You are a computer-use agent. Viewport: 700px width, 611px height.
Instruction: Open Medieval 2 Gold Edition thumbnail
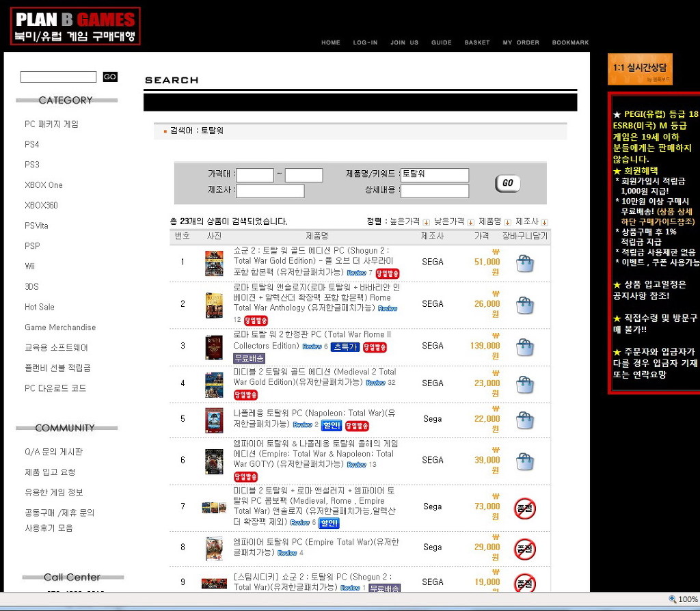pos(214,385)
